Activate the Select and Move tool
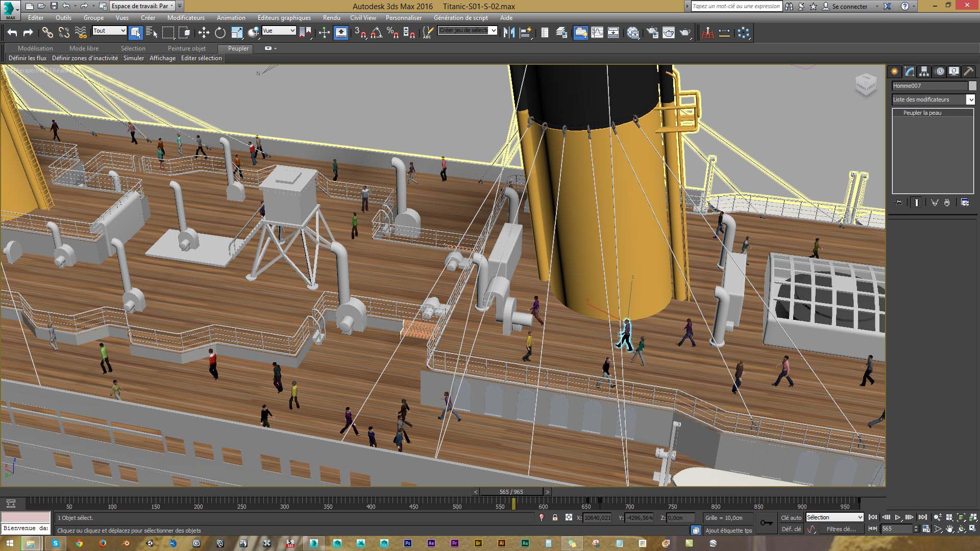This screenshot has width=980, height=551. pos(204,33)
